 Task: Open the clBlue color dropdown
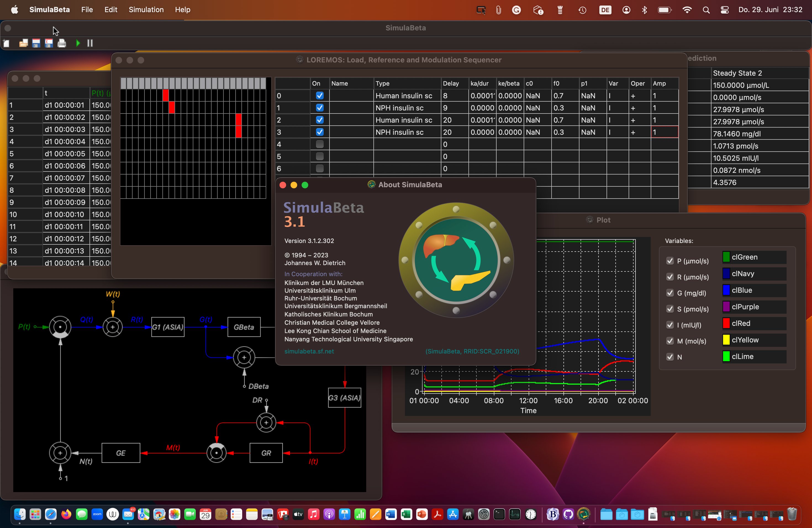(754, 290)
